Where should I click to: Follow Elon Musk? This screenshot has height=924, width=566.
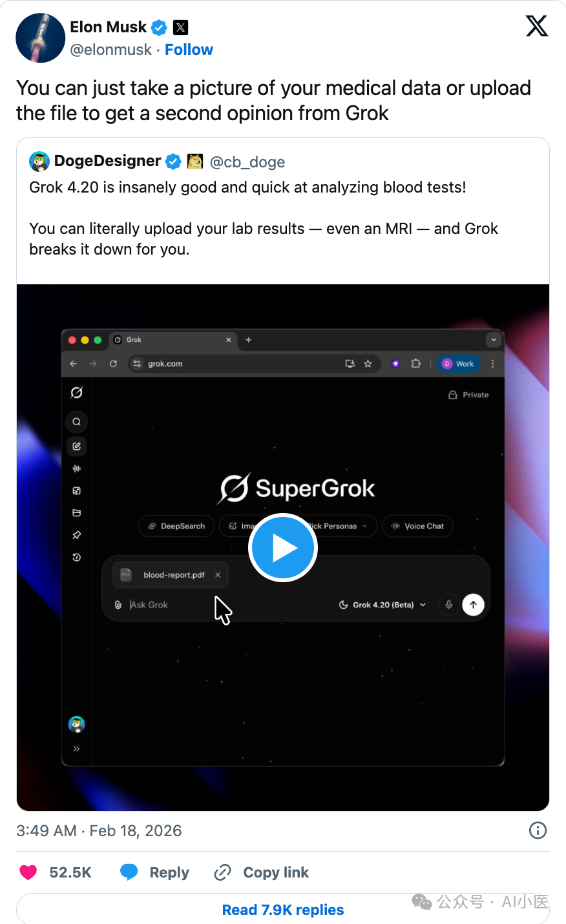(189, 50)
